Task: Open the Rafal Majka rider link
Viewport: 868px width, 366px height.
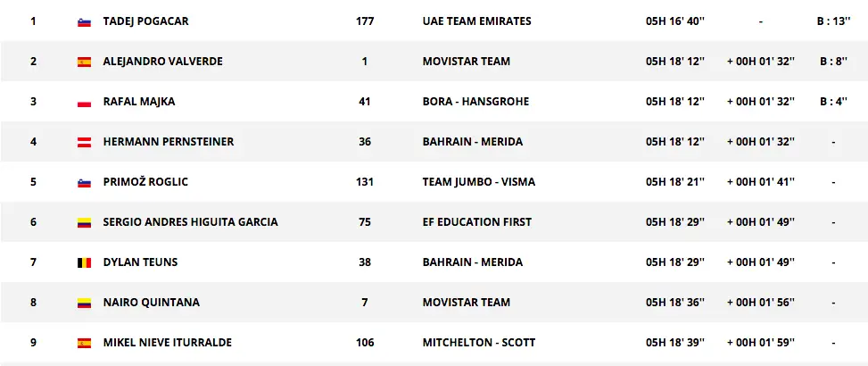Action: pos(139,102)
